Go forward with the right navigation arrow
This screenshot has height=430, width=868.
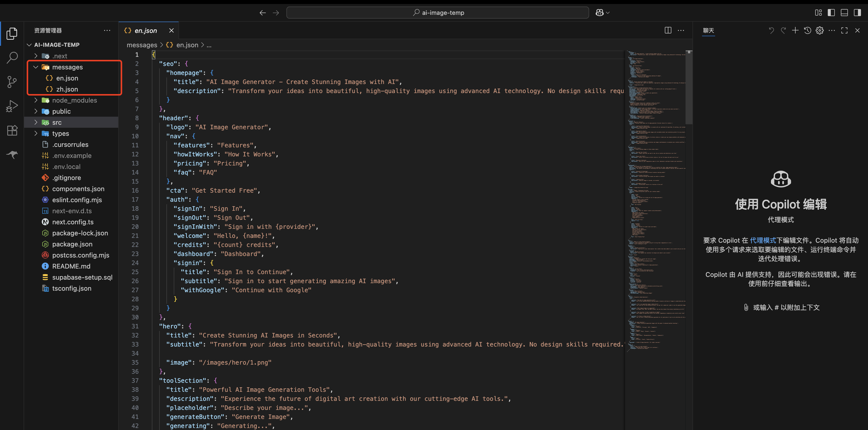click(276, 13)
